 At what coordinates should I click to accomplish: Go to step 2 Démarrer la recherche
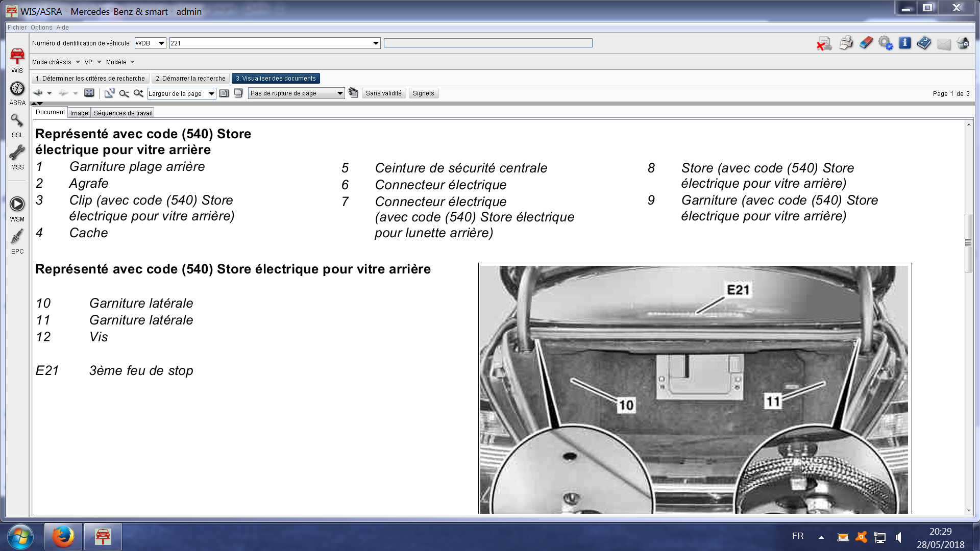[190, 79]
